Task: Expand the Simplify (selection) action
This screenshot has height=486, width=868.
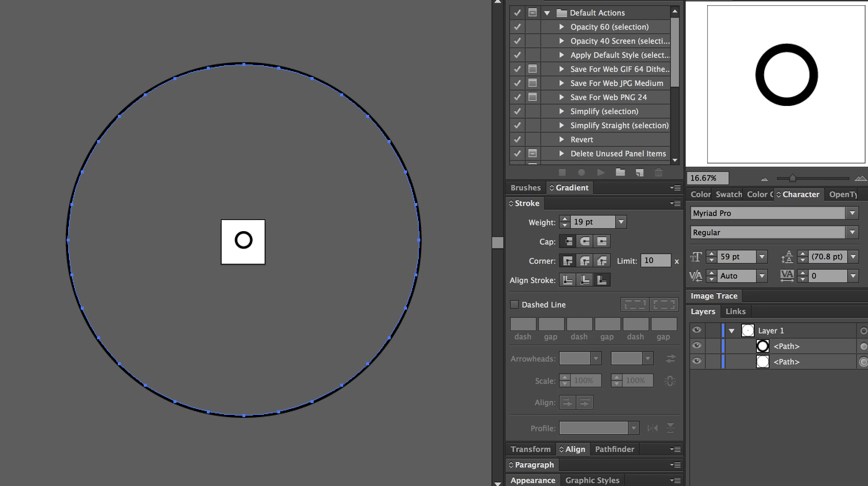Action: click(x=561, y=111)
